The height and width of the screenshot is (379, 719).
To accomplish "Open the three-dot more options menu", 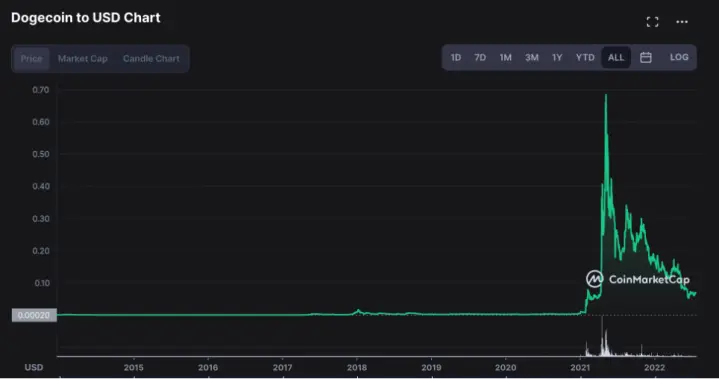I will point(682,22).
